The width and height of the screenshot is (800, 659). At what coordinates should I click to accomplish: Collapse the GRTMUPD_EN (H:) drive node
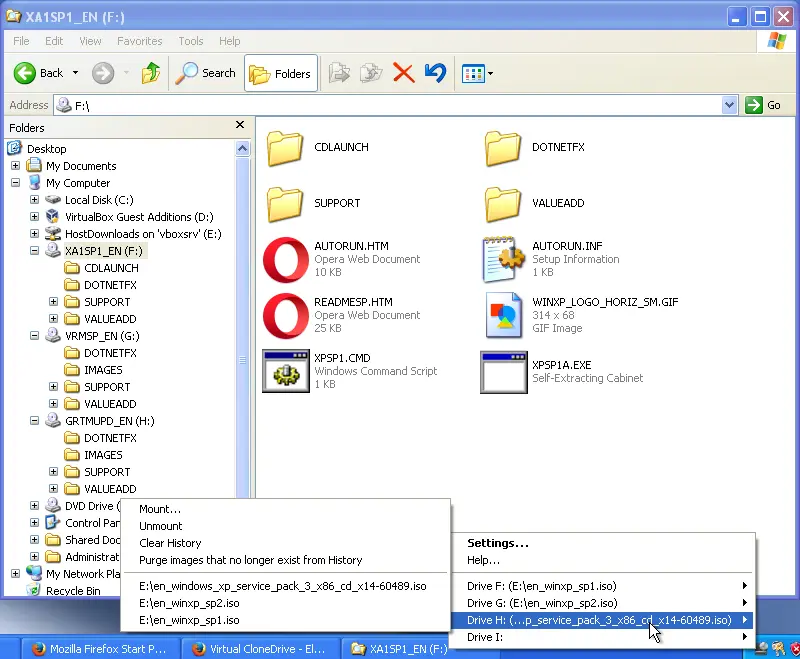pos(34,421)
